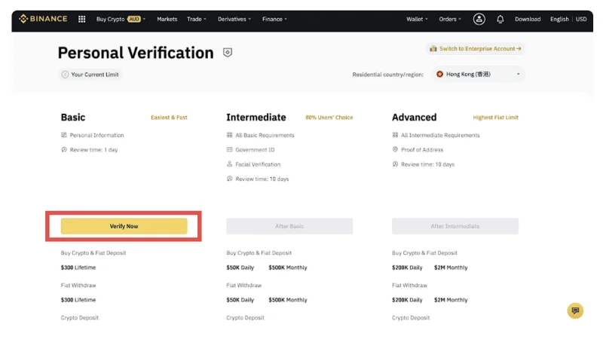The height and width of the screenshot is (364, 603).
Task: Open the chat support bubble icon
Action: [575, 310]
